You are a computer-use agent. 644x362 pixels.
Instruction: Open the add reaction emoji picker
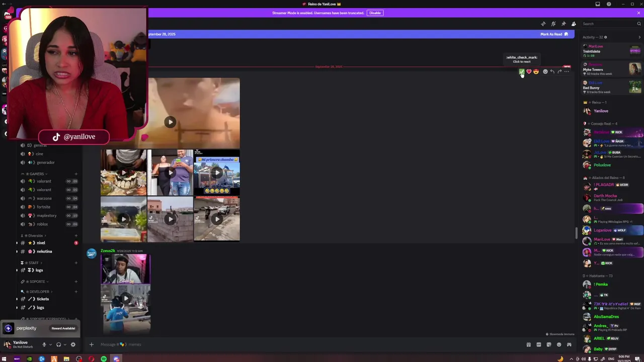pyautogui.click(x=545, y=71)
